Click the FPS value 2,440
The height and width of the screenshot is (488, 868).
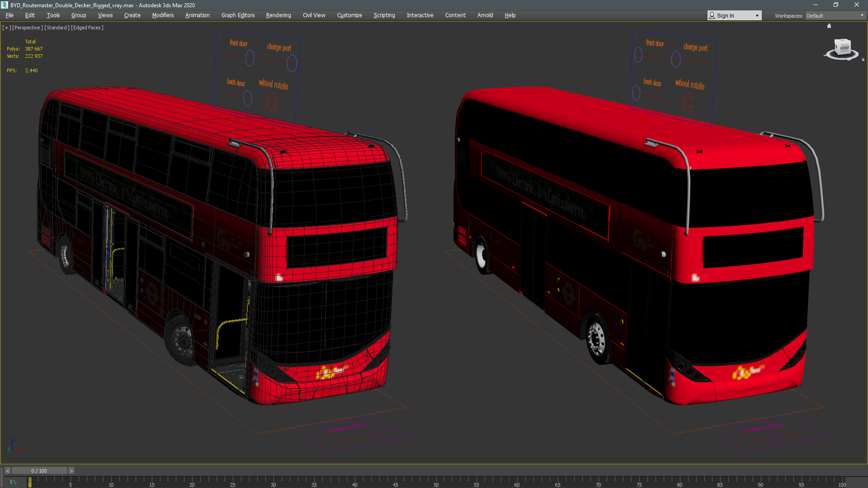click(x=32, y=70)
